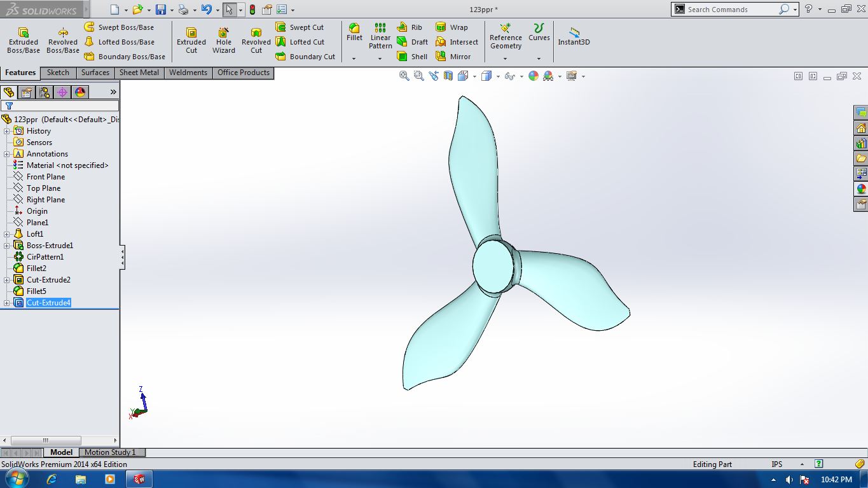Open the Weldments tab

point(188,73)
